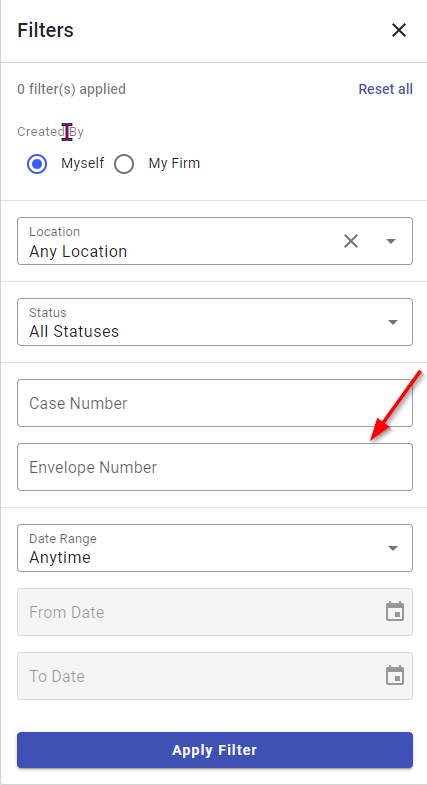Screen dimensions: 427x785
Task: Click Reset all link
Action: 385,89
